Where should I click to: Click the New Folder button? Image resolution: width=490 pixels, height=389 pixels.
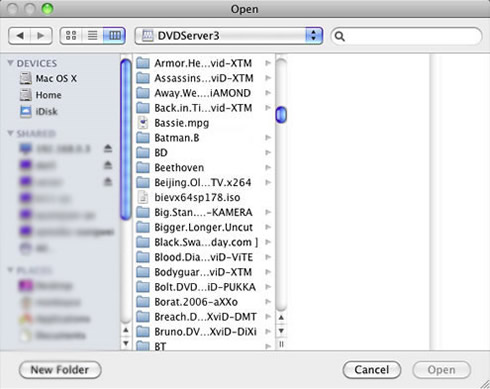pos(60,370)
